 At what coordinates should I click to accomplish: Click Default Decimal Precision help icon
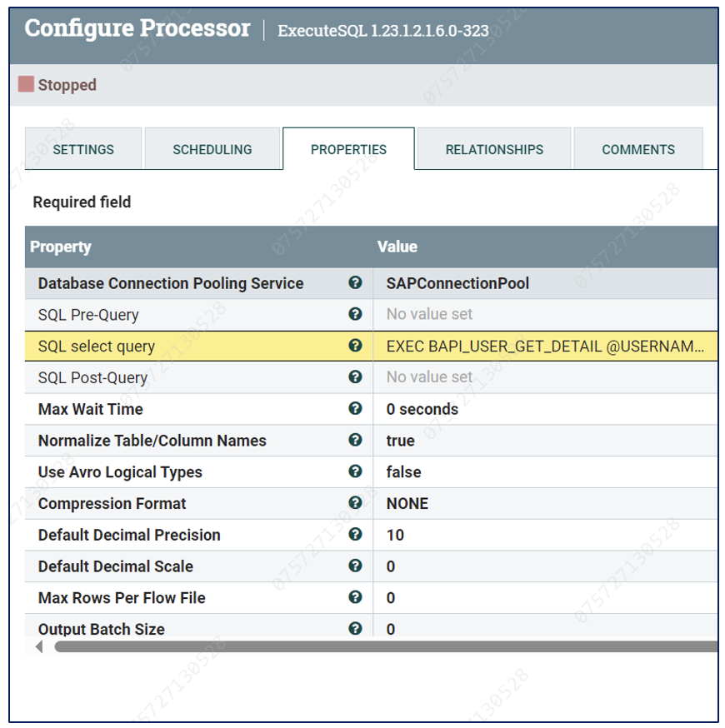(355, 535)
